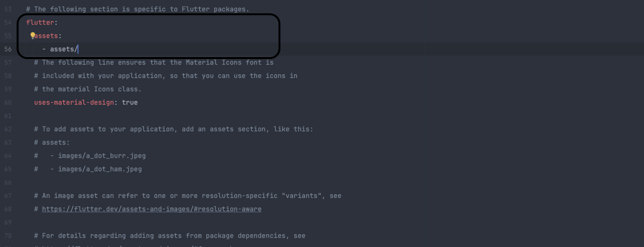Viewport: 644px width, 247px height.
Task: Click line number 68 in the gutter
Action: (x=8, y=209)
